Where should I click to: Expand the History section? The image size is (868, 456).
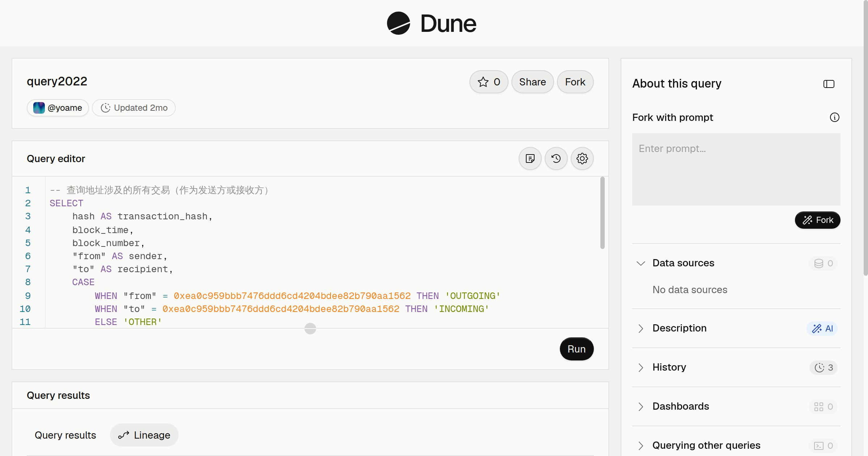(641, 367)
